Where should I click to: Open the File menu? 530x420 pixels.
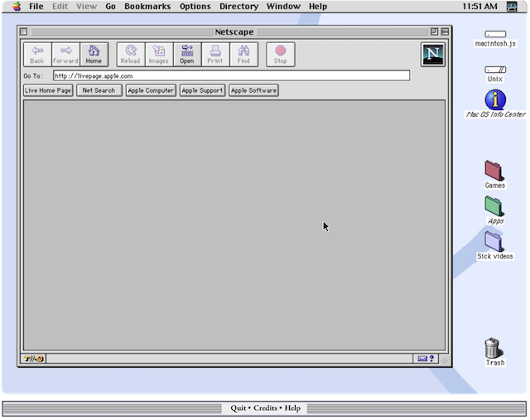point(36,7)
